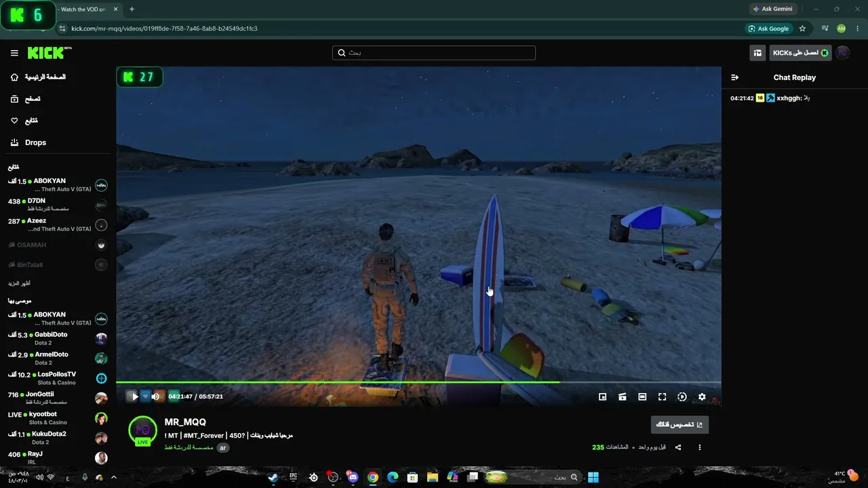
Task: Open offline BinTalall channel
Action: pos(58,265)
